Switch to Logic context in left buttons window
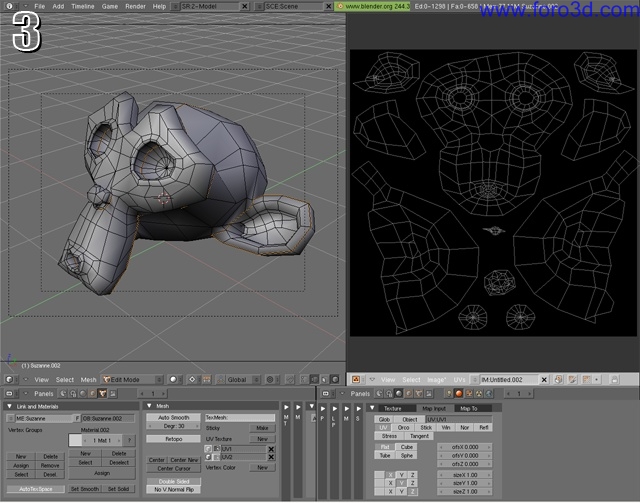 click(x=63, y=393)
